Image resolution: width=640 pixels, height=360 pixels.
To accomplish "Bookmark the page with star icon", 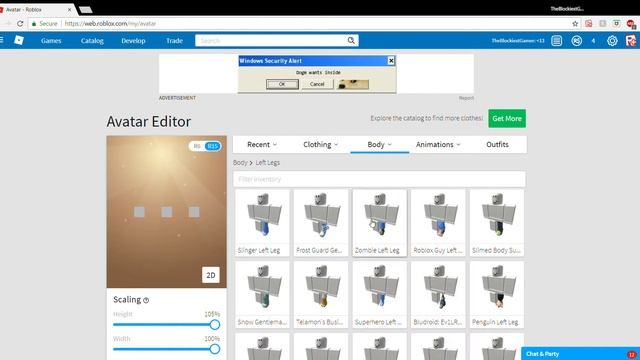I will [575, 24].
